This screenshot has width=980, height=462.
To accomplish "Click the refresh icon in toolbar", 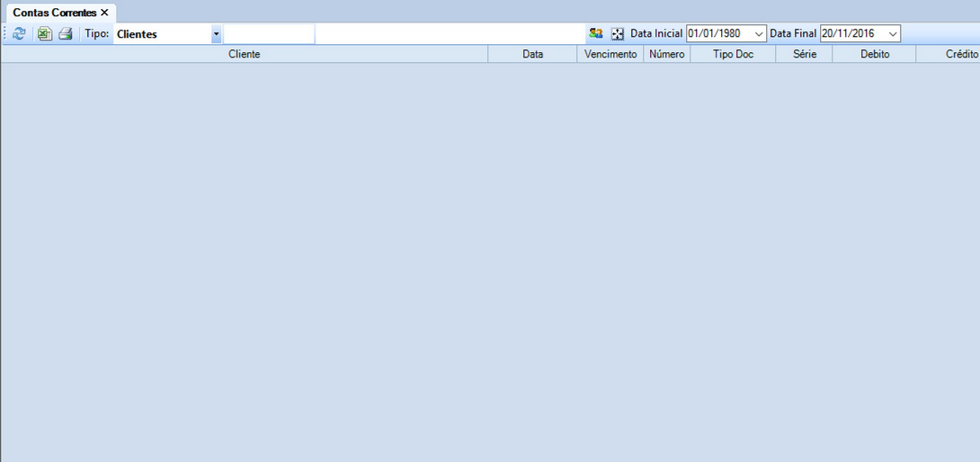I will tap(20, 34).
